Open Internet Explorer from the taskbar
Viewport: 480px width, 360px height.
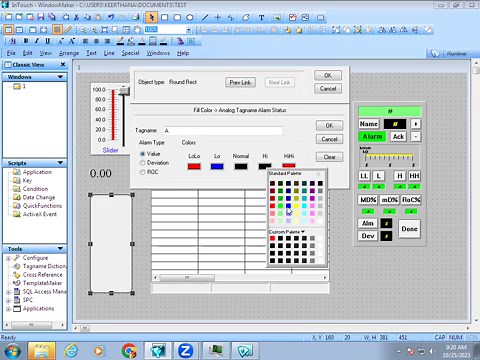click(x=71, y=350)
